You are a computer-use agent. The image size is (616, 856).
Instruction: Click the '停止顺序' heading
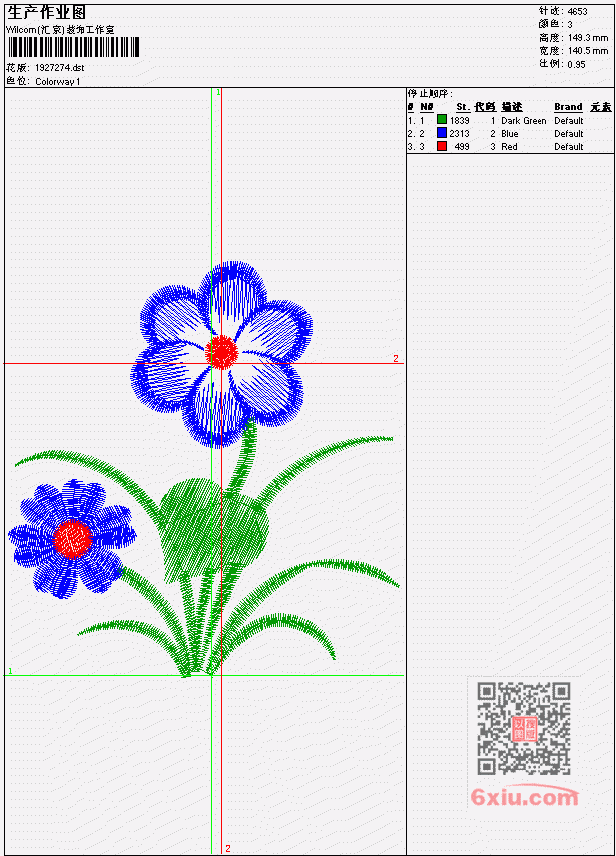pyautogui.click(x=430, y=94)
